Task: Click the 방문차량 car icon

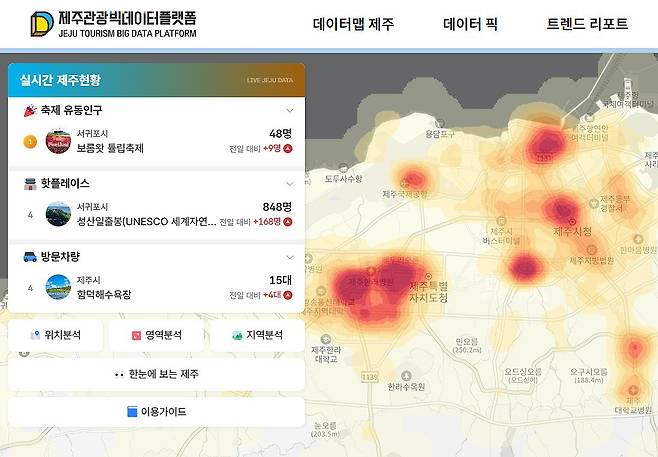Action: pos(30,257)
